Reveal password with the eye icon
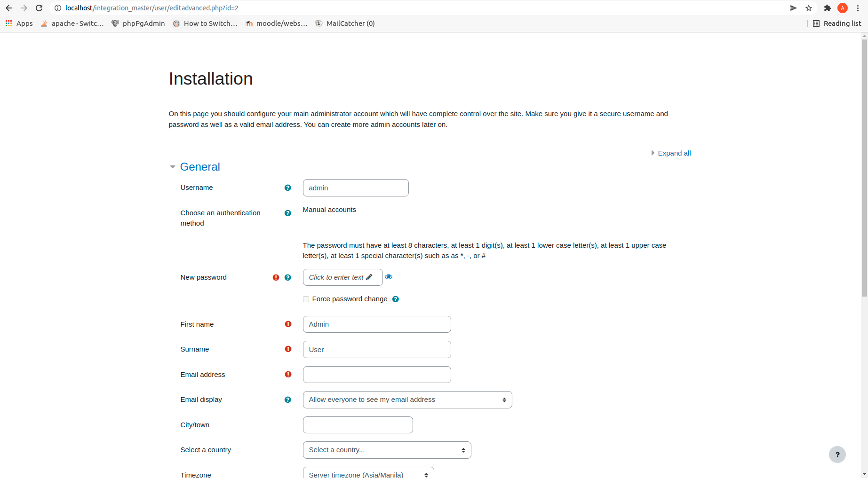 pos(389,277)
